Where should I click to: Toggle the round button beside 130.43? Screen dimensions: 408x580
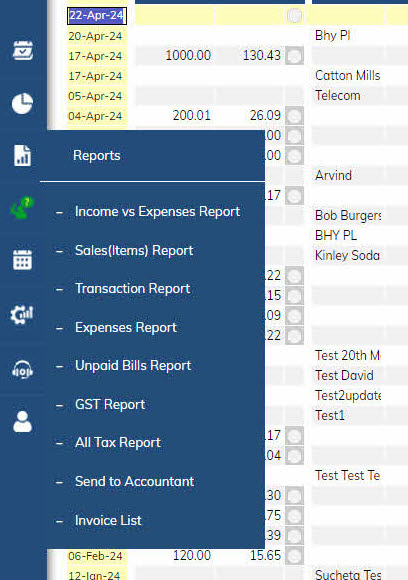tap(294, 56)
